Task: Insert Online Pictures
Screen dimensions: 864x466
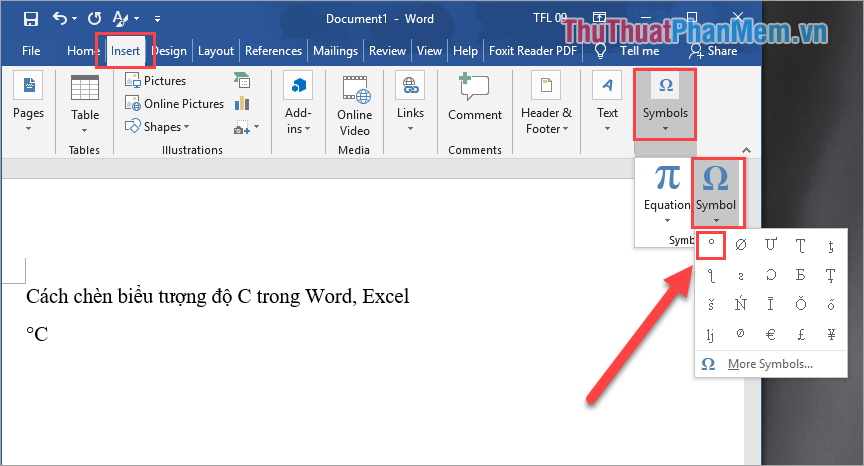Action: click(174, 104)
